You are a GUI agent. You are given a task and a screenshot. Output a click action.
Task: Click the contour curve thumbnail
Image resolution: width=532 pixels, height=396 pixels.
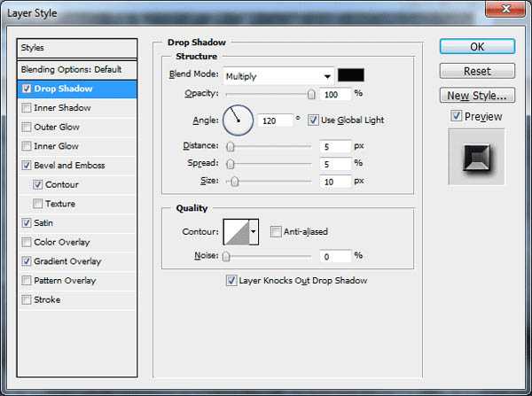point(237,232)
